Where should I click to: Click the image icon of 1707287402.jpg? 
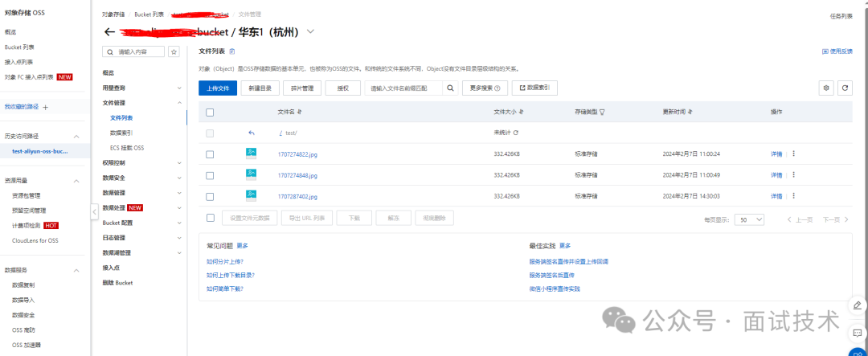(251, 196)
